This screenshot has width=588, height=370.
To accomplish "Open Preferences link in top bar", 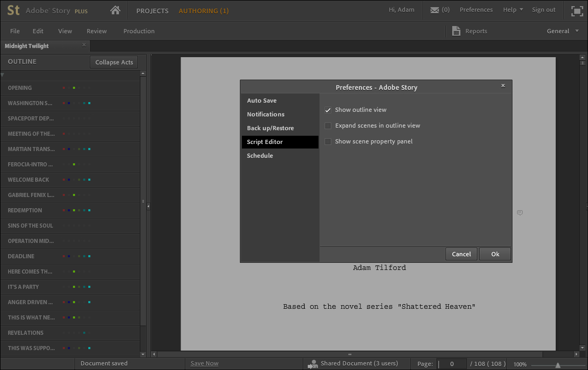I will tap(476, 10).
